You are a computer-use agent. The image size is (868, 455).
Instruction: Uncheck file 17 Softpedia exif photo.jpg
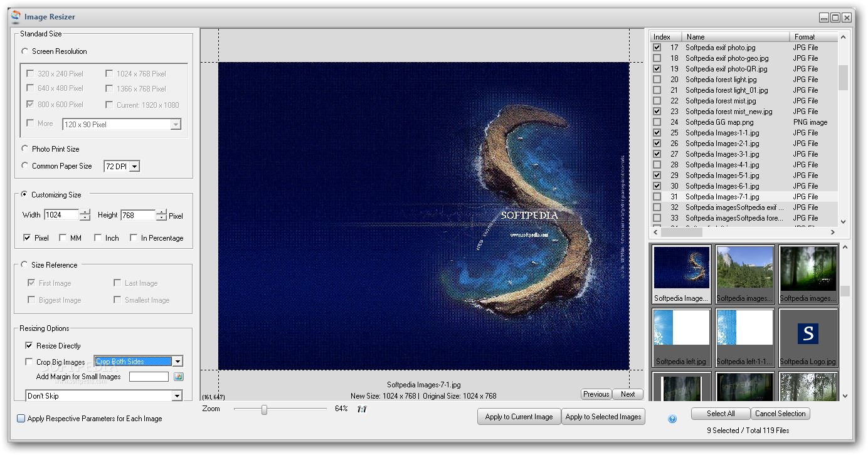pyautogui.click(x=657, y=48)
